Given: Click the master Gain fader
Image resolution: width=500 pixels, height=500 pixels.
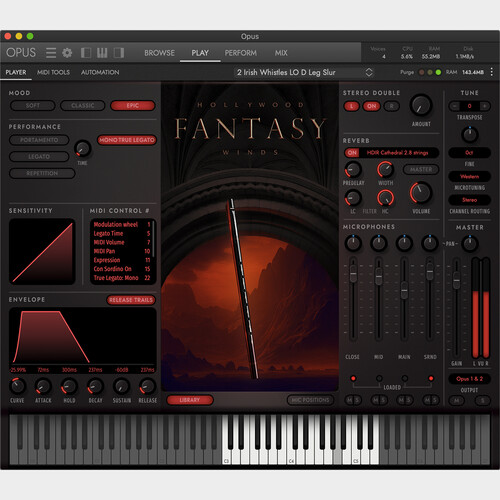Looking at the screenshot, I should click(x=456, y=281).
